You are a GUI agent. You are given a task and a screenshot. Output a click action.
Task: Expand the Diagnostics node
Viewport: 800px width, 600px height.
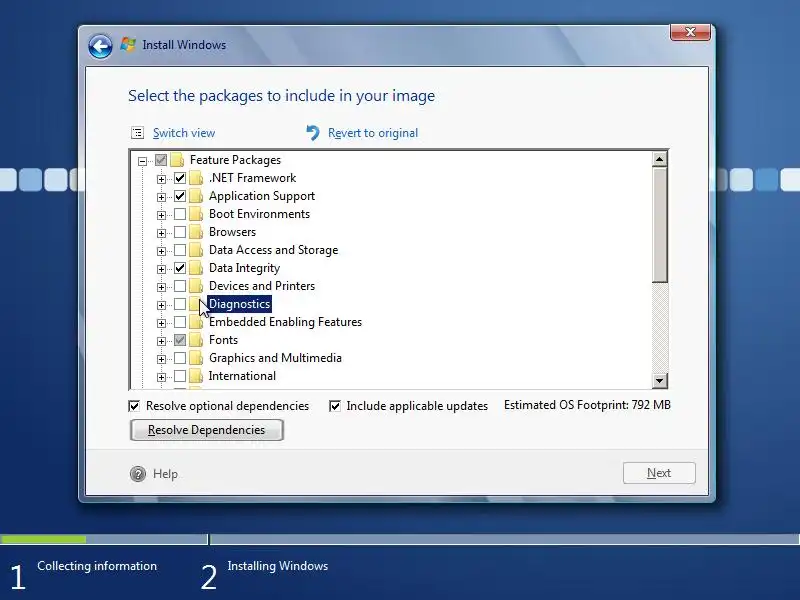coord(161,305)
